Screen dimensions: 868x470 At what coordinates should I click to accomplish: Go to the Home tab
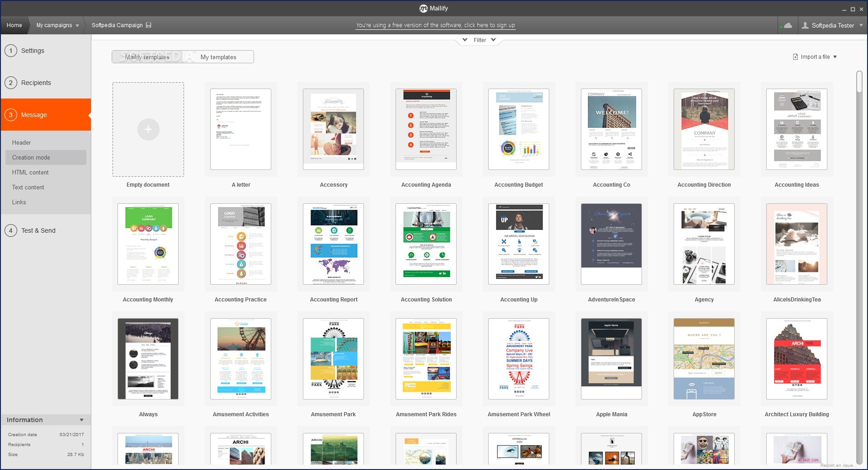[x=14, y=25]
